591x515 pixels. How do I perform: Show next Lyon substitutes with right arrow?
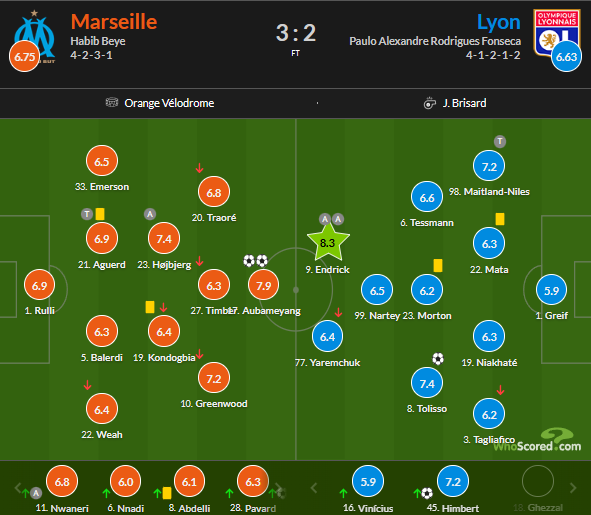pos(573,487)
